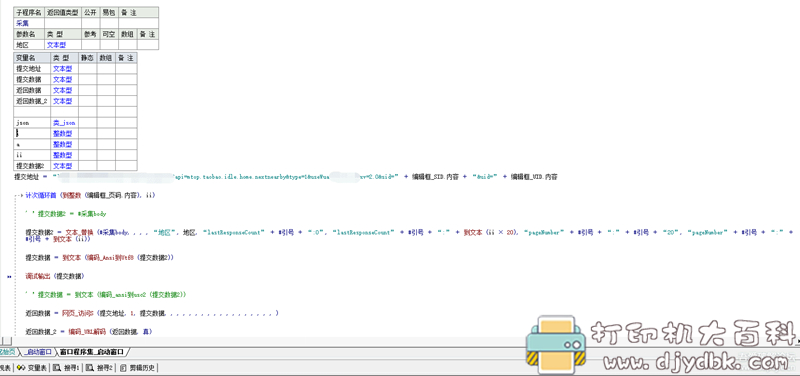Click the 静态 cell for 提交地址 variable
Viewport: 800px width, 376px height.
point(88,68)
